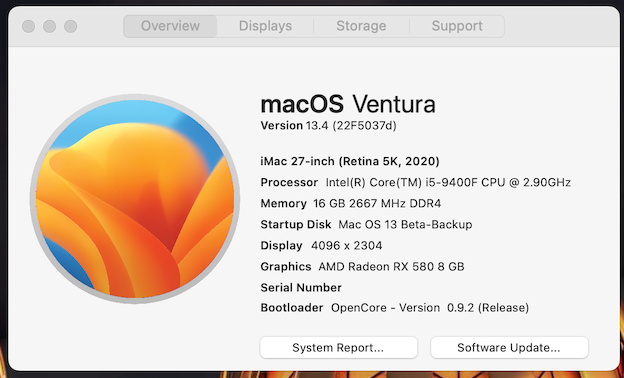Click the macOS Ventura logo image
Screen dimensions: 624x378
(x=135, y=199)
